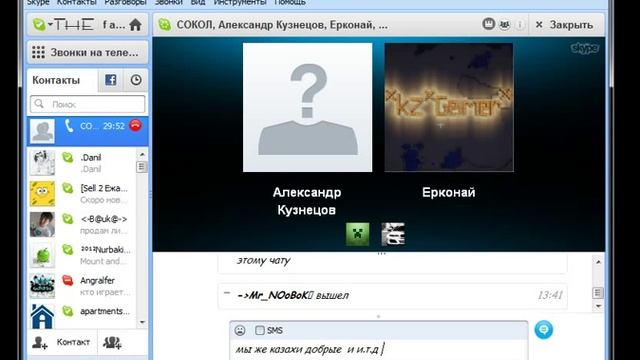Image resolution: width=640 pixels, height=360 pixels.
Task: Add a new contact with Контакт button
Action: click(62, 342)
